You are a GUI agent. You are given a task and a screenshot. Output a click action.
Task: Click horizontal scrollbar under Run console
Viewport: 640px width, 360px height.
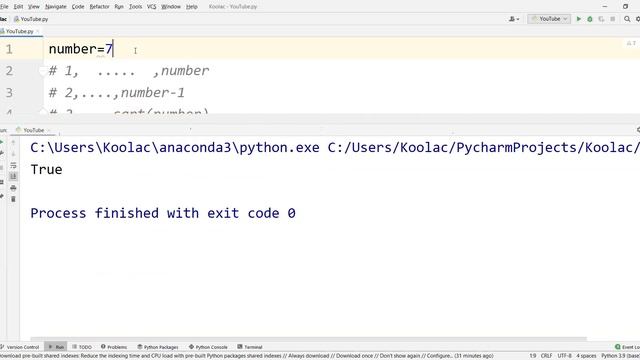point(309,339)
